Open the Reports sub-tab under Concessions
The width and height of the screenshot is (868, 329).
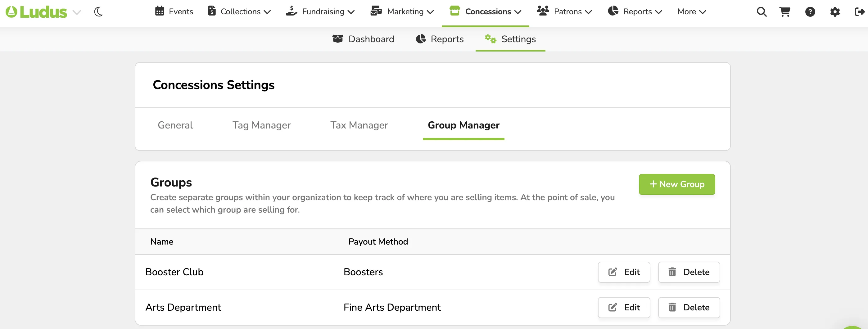click(440, 39)
